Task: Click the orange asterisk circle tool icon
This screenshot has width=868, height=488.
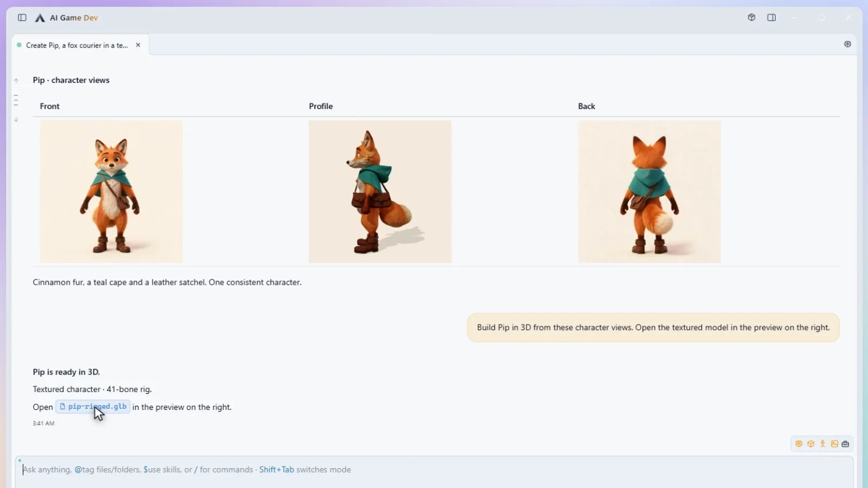Action: click(799, 444)
